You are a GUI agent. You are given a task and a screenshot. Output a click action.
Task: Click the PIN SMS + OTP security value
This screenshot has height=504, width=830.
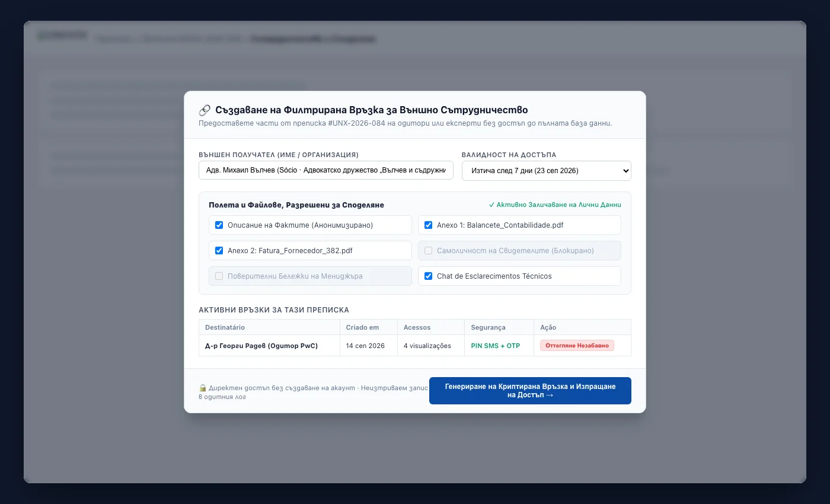[495, 346]
